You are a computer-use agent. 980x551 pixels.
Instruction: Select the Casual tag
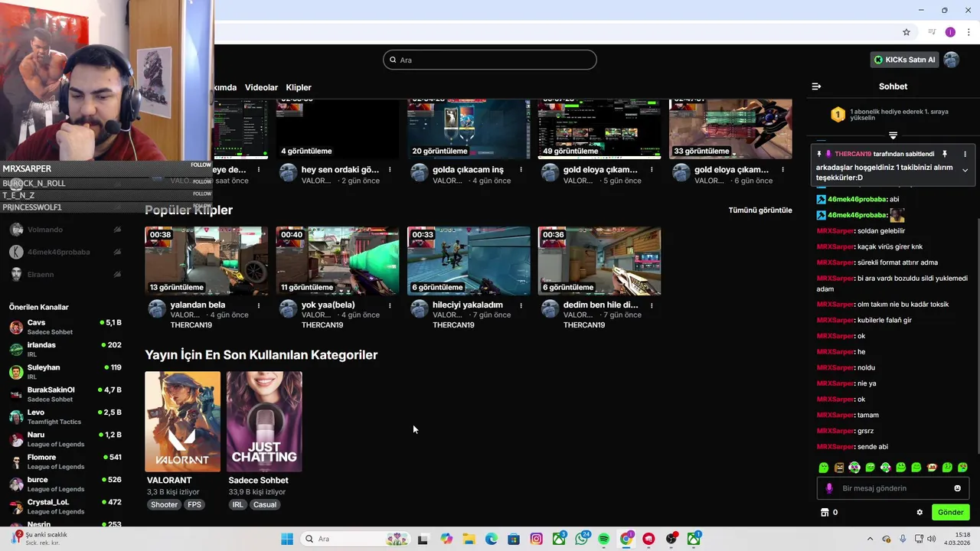(x=265, y=504)
